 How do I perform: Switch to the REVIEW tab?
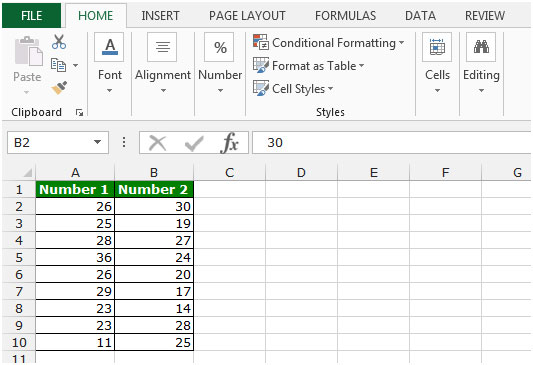[485, 16]
